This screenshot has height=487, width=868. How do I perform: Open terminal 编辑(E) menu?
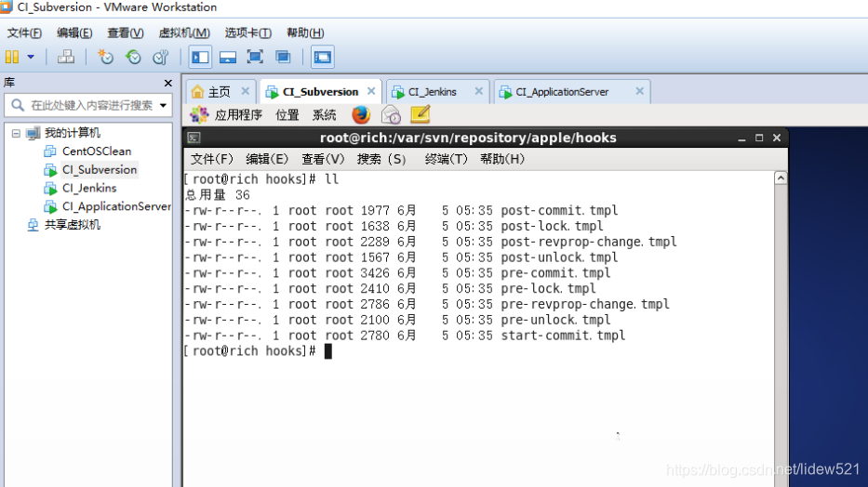point(267,159)
